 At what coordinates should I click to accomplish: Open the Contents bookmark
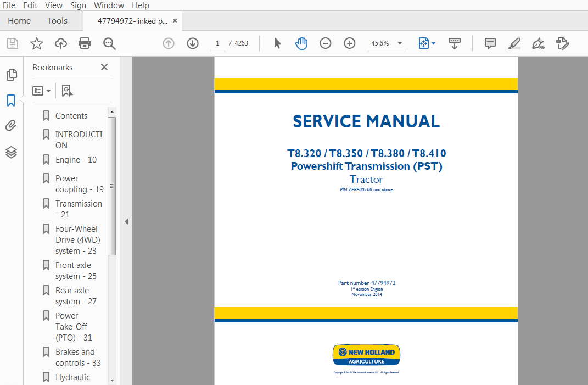(71, 116)
